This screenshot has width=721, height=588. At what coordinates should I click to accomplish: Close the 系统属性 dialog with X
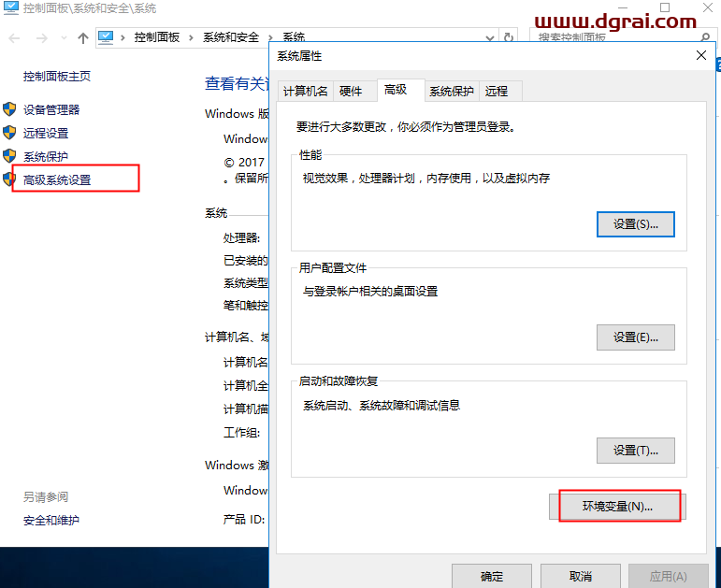pyautogui.click(x=701, y=55)
